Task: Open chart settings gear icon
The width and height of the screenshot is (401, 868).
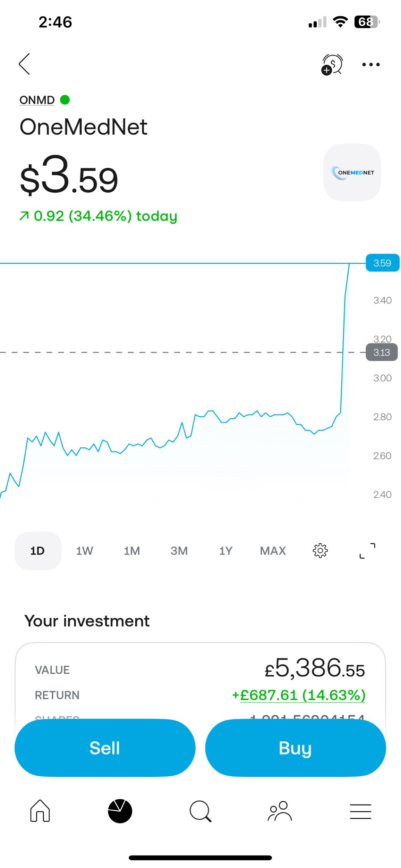Action: click(x=320, y=550)
